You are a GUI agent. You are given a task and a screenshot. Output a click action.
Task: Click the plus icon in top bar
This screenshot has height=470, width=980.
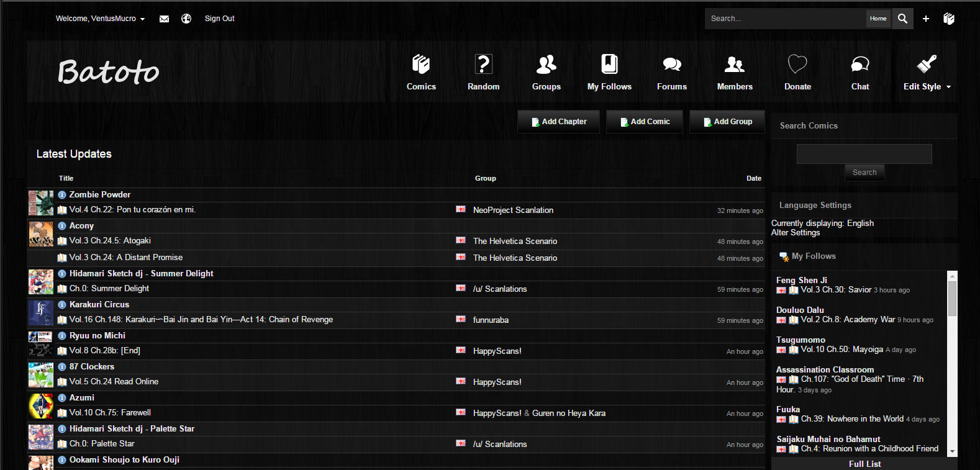pos(926,19)
